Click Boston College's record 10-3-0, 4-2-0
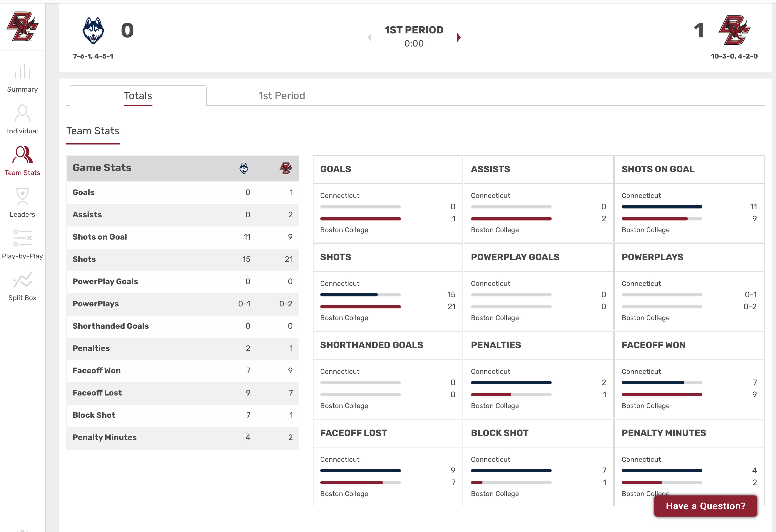Screen dimensions: 776x532 coord(734,56)
